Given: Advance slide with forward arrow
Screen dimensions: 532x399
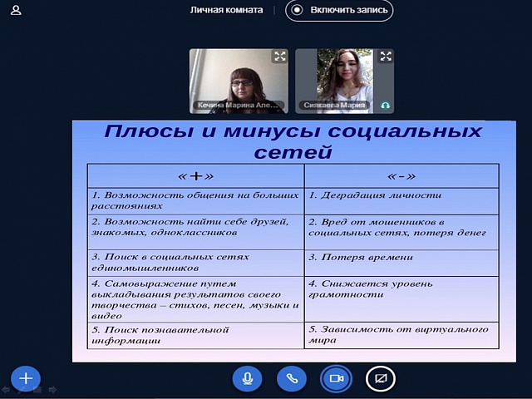Looking at the screenshot, I should pos(52,390).
